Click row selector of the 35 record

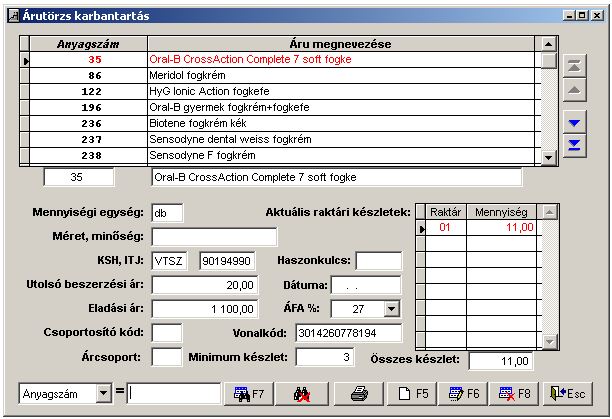pos(25,60)
